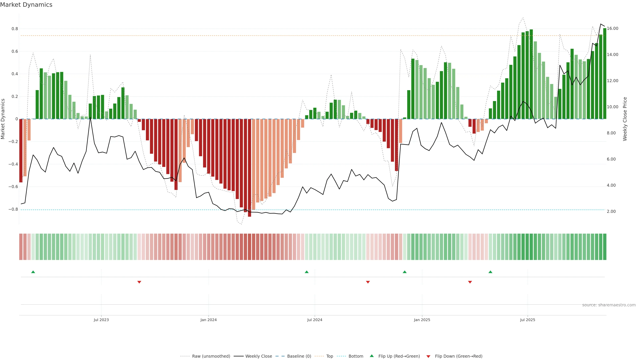644x362 pixels.
Task: Click the leftmost red heatmap strip cell
Action: tap(21, 247)
